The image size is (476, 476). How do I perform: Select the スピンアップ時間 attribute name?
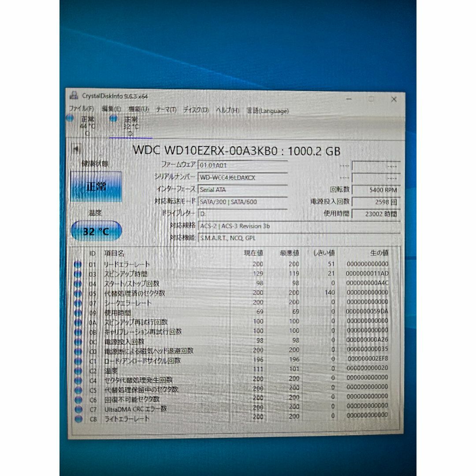(126, 274)
